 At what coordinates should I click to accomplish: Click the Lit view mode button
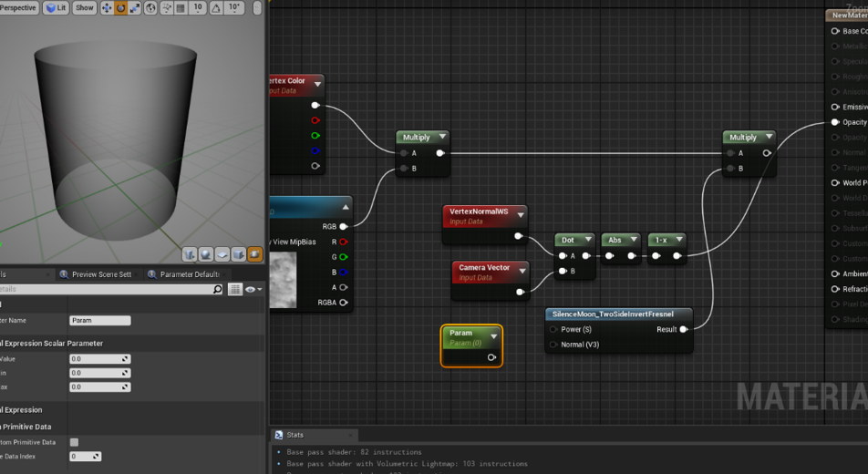click(57, 8)
